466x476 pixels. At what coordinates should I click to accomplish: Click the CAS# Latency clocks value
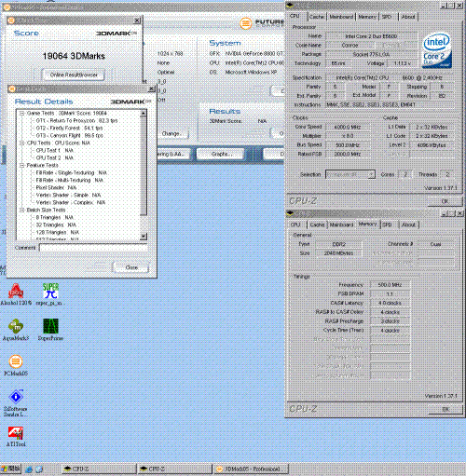(x=390, y=303)
